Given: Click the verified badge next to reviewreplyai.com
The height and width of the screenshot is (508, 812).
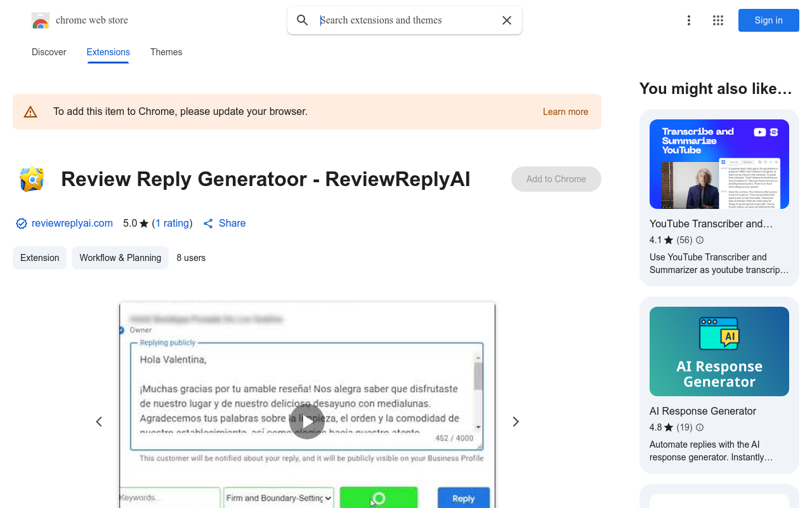Looking at the screenshot, I should [22, 224].
